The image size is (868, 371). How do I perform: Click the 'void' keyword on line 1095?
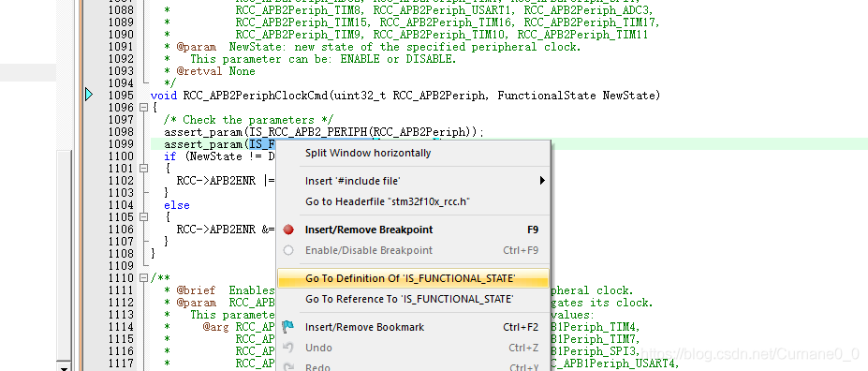point(163,96)
